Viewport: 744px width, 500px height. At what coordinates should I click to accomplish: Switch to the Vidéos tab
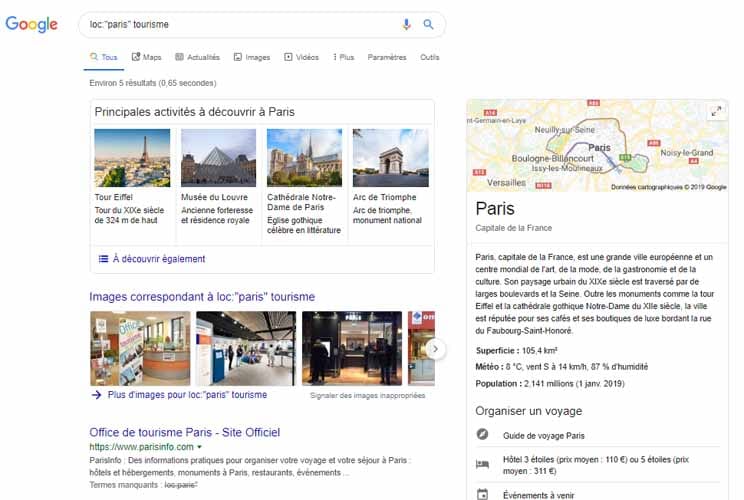tap(301, 57)
